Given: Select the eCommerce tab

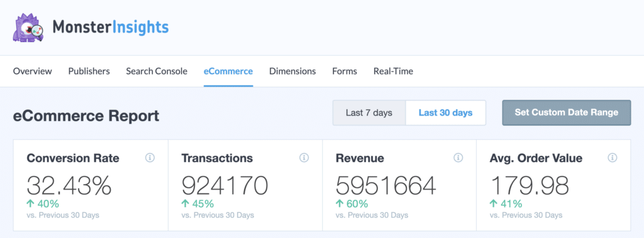Looking at the screenshot, I should pyautogui.click(x=228, y=71).
